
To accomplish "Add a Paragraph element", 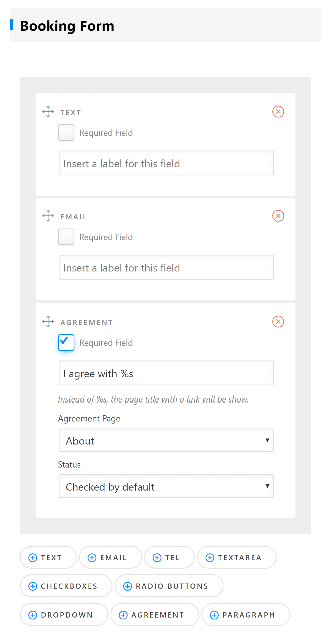I will [245, 615].
